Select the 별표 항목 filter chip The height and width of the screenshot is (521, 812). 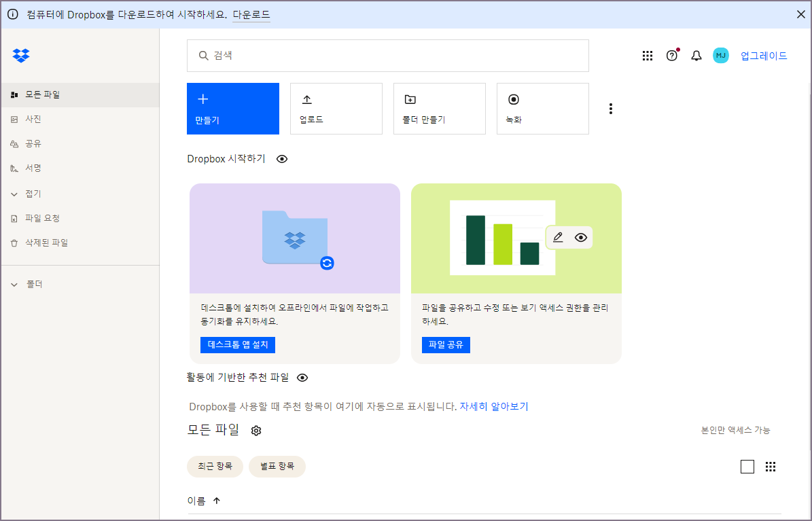click(x=277, y=467)
